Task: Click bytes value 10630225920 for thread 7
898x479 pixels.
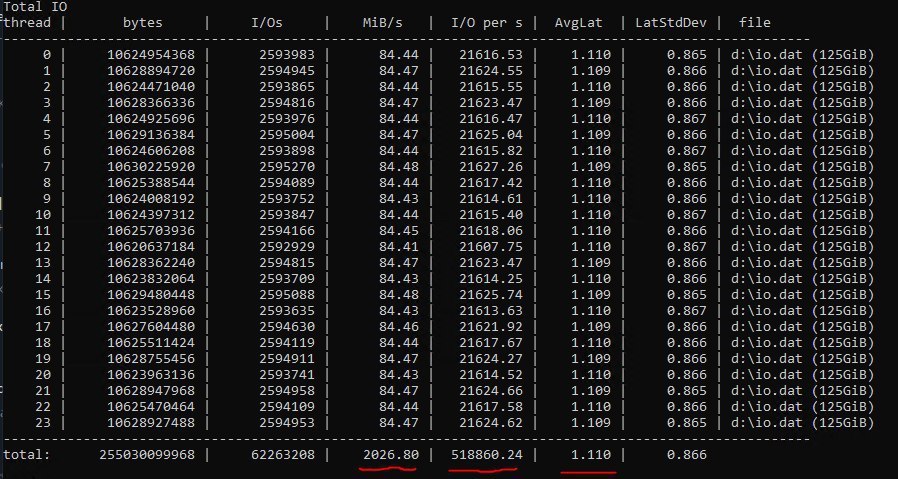Action: click(x=151, y=167)
